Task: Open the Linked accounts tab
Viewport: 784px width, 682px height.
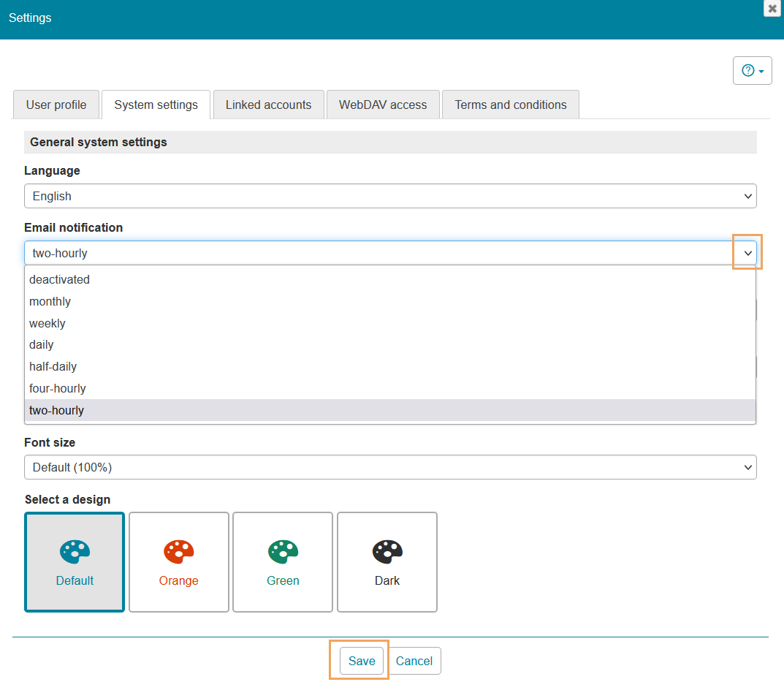Action: pos(268,105)
